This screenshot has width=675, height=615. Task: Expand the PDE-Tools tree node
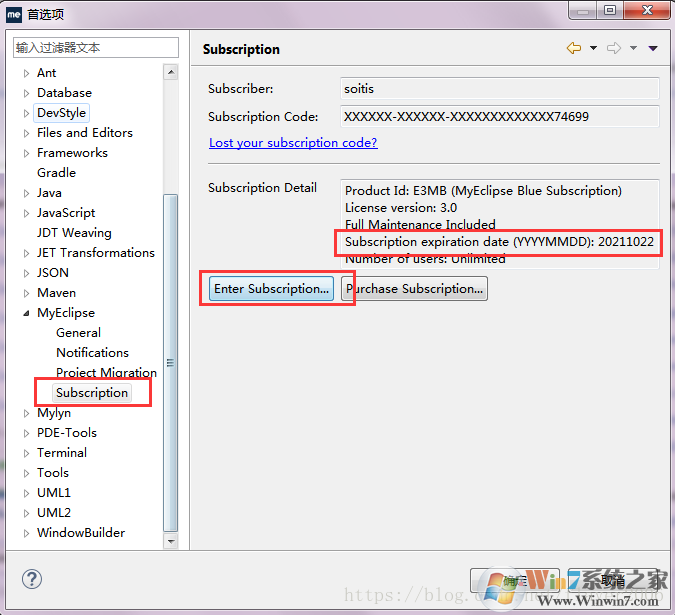pos(26,433)
